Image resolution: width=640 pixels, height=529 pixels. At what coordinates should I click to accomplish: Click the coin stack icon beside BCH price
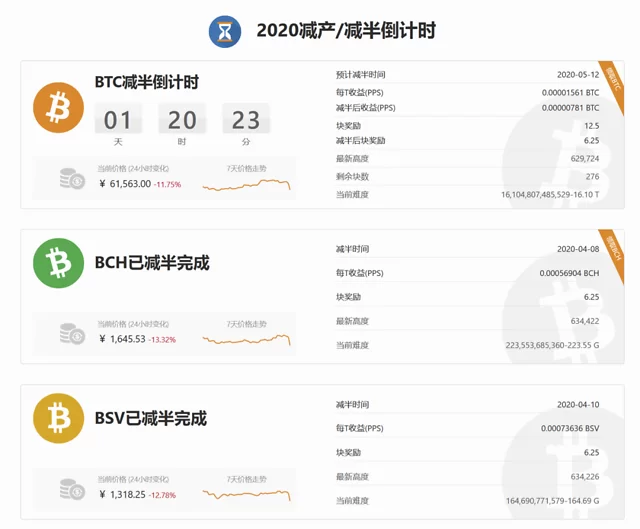pyautogui.click(x=72, y=334)
